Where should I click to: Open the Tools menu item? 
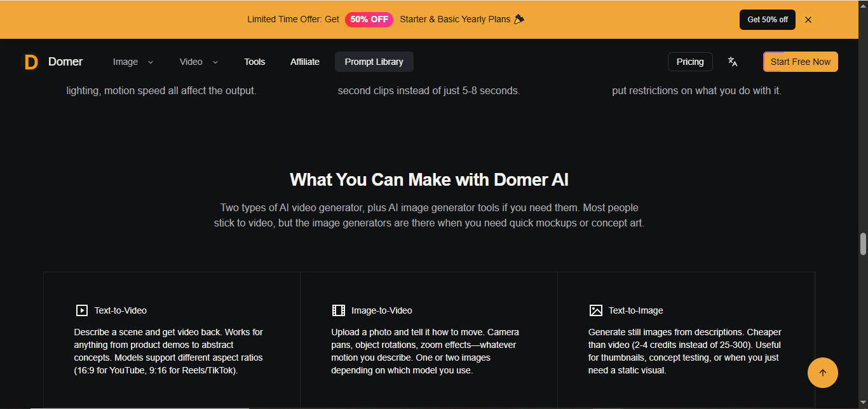coord(255,62)
